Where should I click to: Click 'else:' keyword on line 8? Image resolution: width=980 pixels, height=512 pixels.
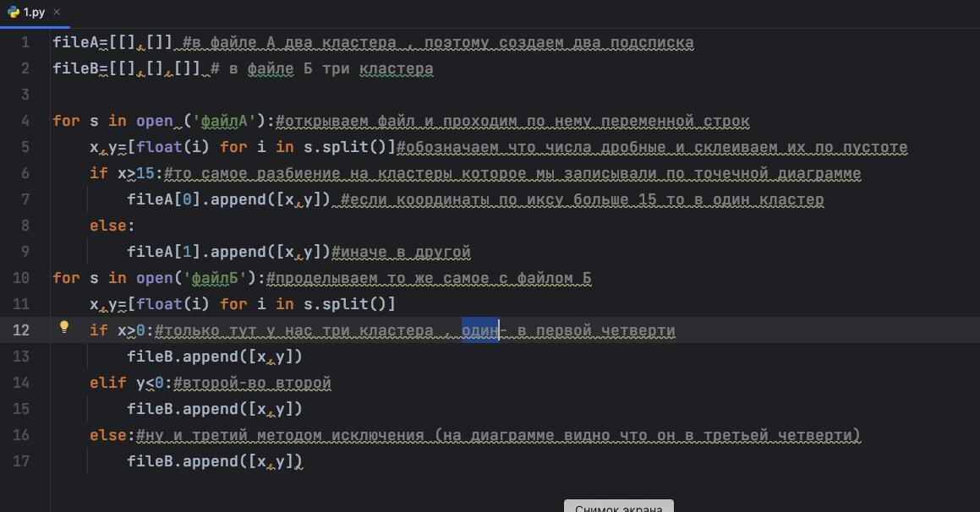[112, 226]
